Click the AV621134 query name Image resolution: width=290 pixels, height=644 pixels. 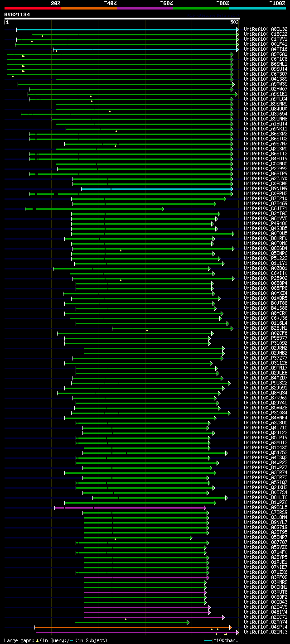pyautogui.click(x=17, y=14)
